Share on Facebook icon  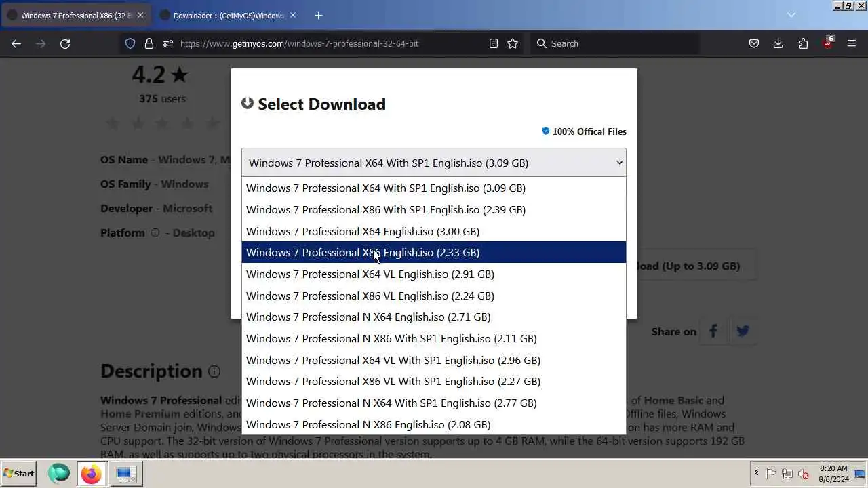pos(713,331)
